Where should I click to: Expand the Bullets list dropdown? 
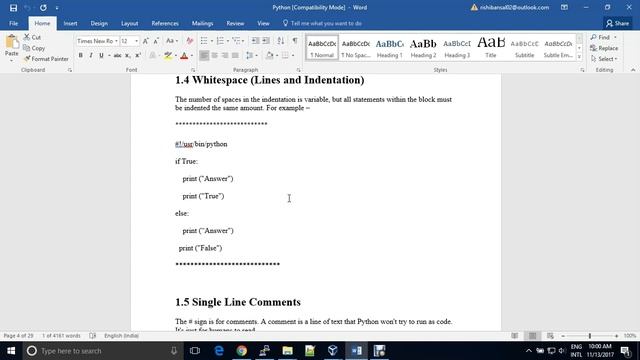(212, 41)
